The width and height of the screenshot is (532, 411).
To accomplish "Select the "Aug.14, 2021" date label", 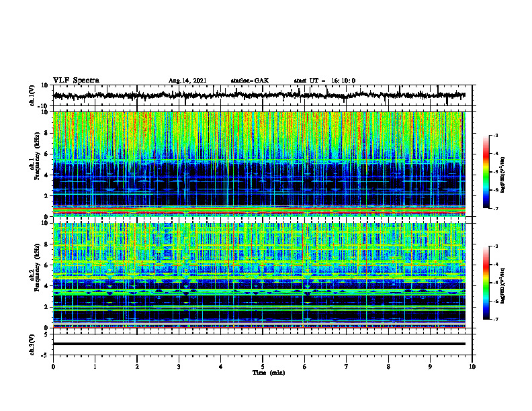I will (187, 81).
